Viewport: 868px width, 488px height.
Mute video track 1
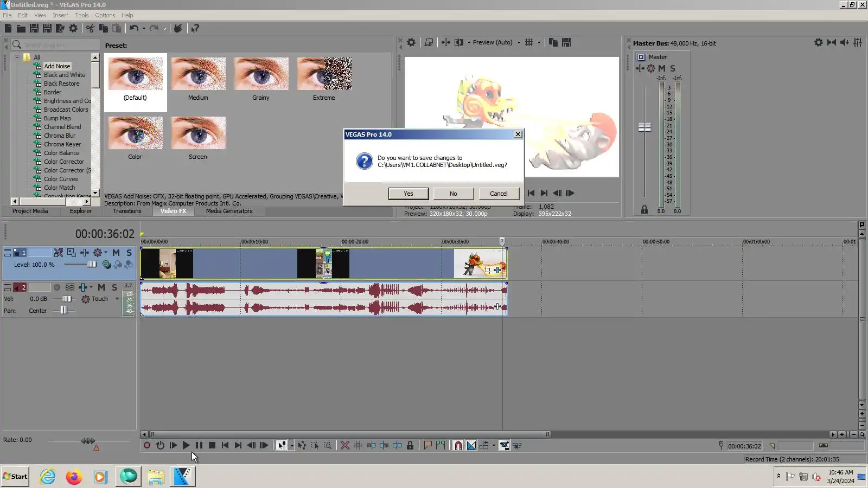[x=116, y=253]
